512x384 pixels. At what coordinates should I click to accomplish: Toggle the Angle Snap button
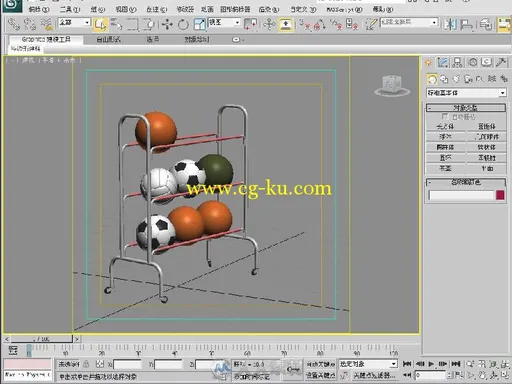(320, 25)
